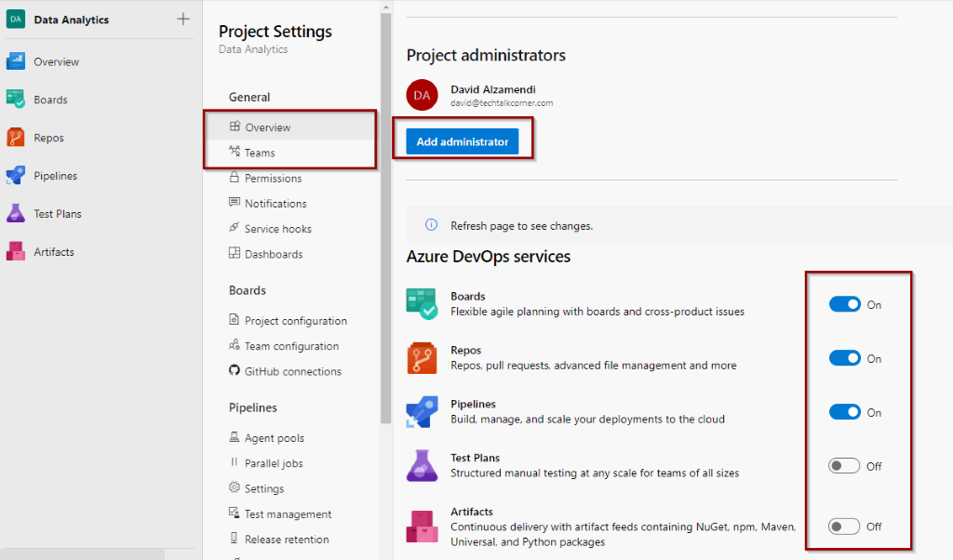The height and width of the screenshot is (560, 953).
Task: Open the Repos icon in the left sidebar
Action: click(15, 138)
